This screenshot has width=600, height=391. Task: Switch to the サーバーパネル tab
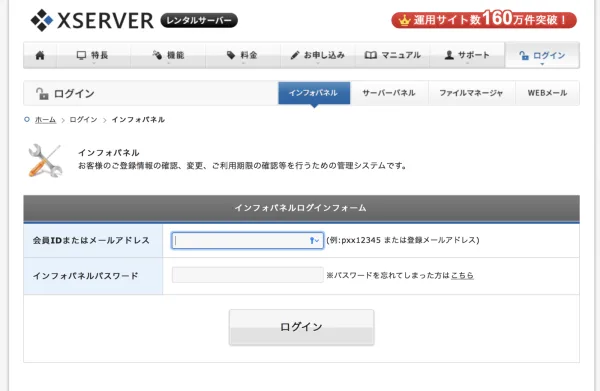coord(389,93)
